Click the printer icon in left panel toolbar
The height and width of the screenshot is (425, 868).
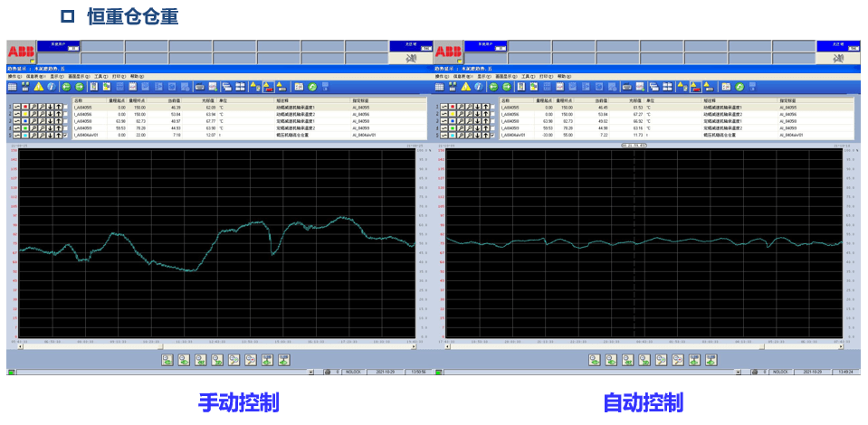(x=198, y=87)
